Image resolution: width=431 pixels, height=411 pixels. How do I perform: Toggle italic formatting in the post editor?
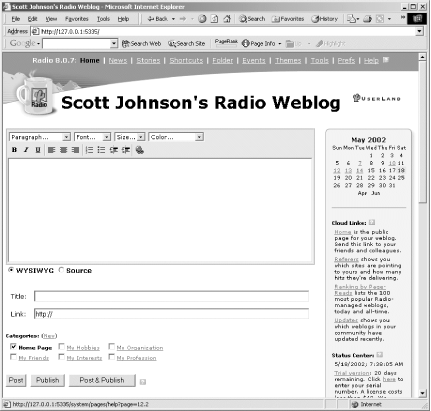tap(26, 150)
